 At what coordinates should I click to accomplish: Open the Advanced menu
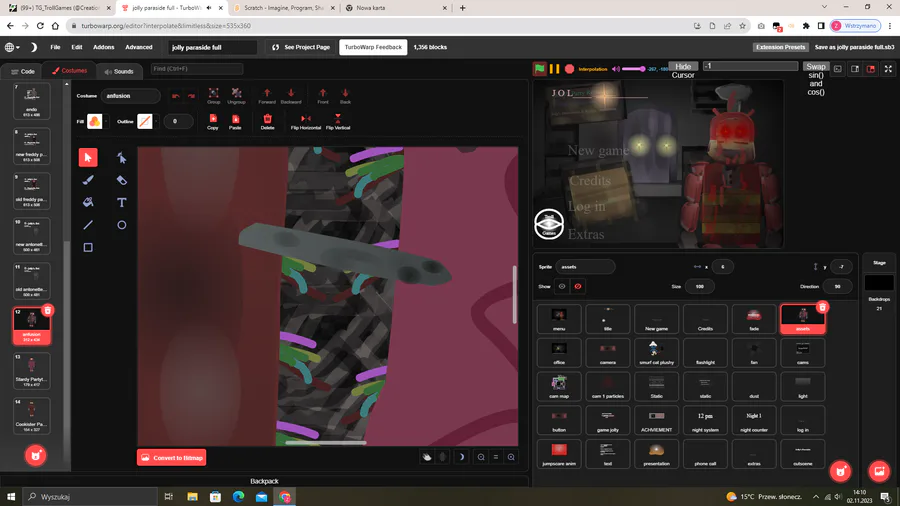(x=139, y=47)
